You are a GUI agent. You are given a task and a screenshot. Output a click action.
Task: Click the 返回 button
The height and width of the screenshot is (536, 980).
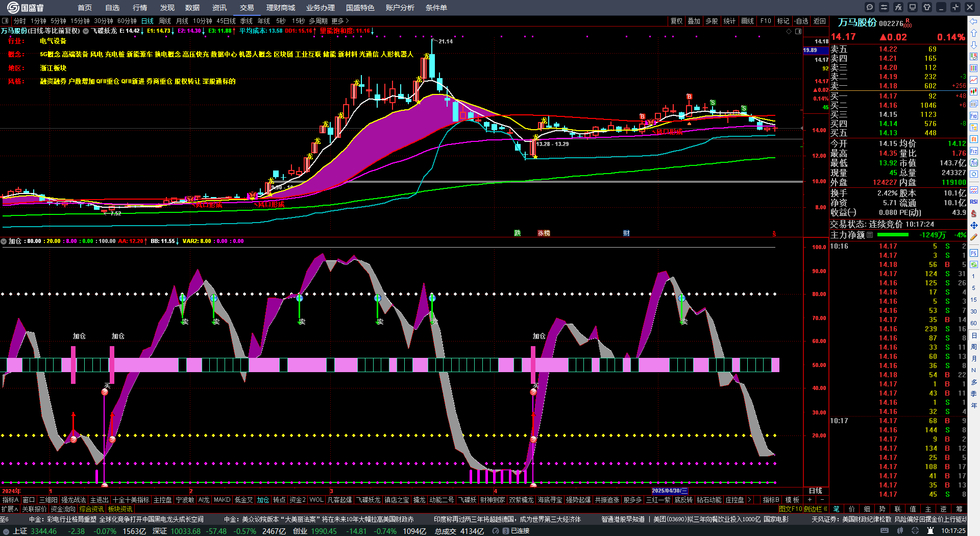click(x=820, y=21)
